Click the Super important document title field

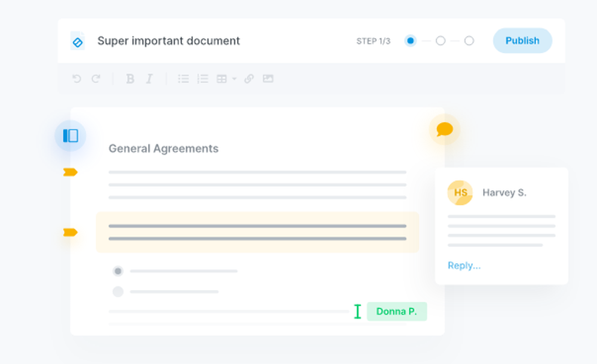pos(169,41)
